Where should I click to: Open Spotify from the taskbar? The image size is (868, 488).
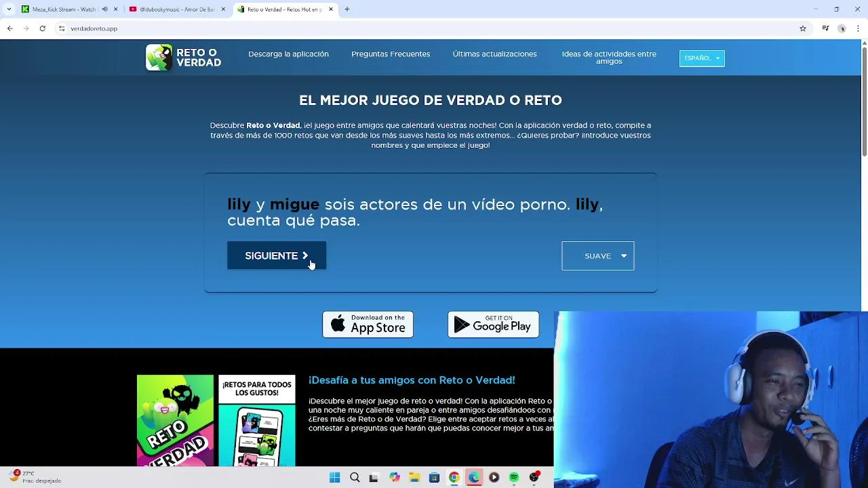514,478
